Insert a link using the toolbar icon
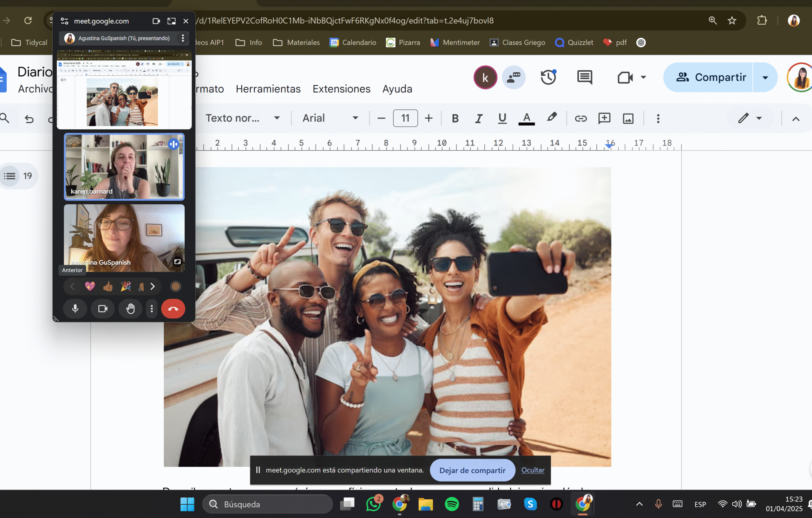The height and width of the screenshot is (518, 812). click(581, 118)
